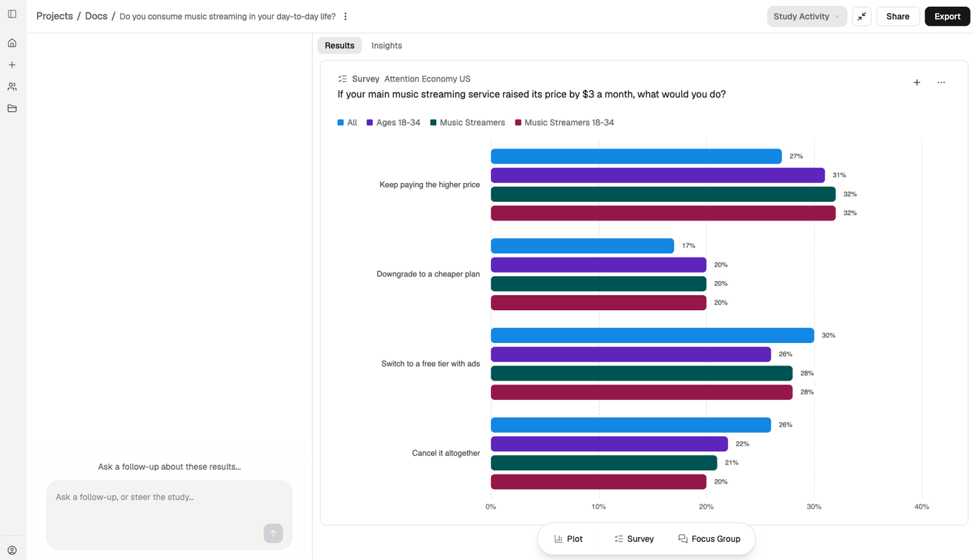Click the 'Ask a follow-up about these results…' text

169,467
